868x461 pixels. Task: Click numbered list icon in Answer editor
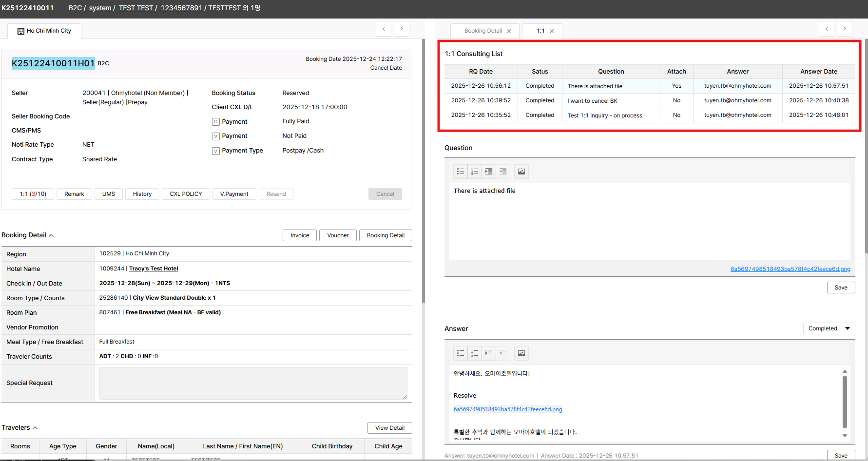tap(475, 353)
